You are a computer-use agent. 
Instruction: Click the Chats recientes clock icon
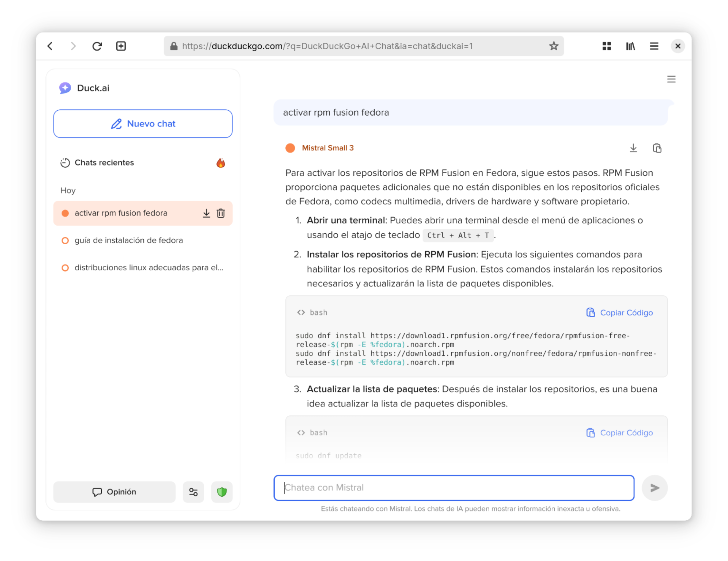(x=65, y=163)
